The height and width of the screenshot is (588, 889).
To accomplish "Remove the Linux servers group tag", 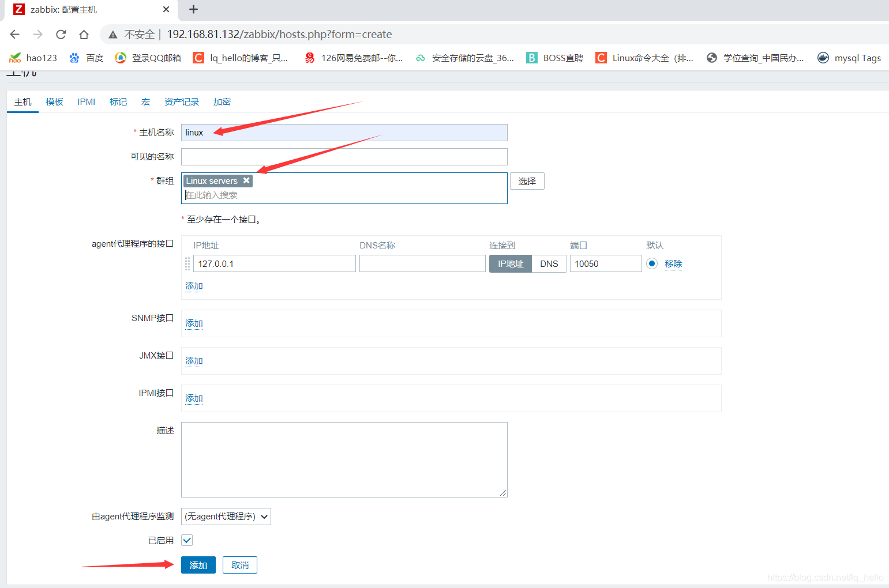I will [246, 180].
